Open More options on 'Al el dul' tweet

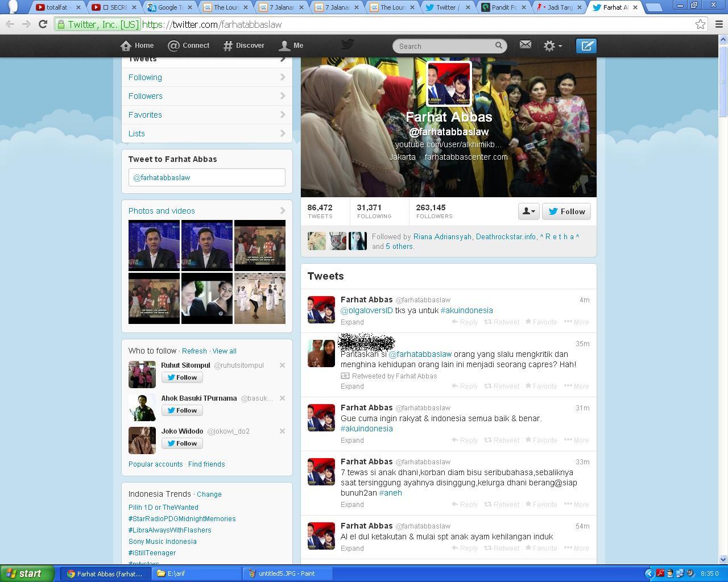577,548
